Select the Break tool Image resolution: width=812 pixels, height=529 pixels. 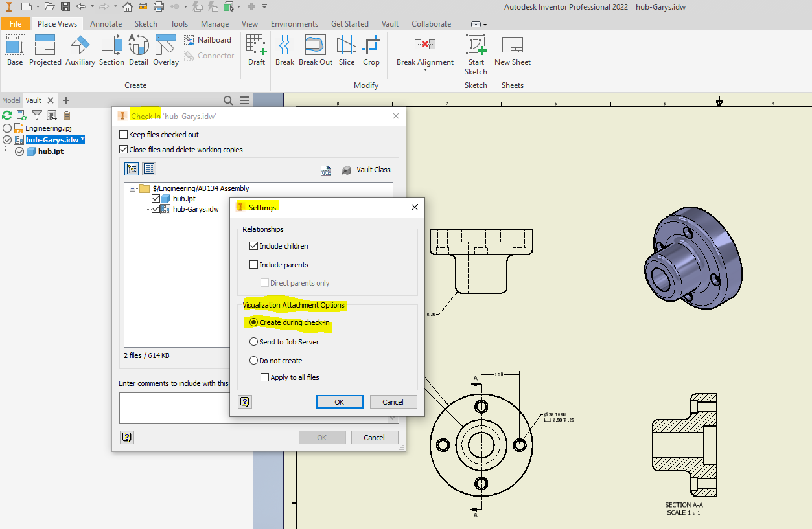tap(284, 51)
